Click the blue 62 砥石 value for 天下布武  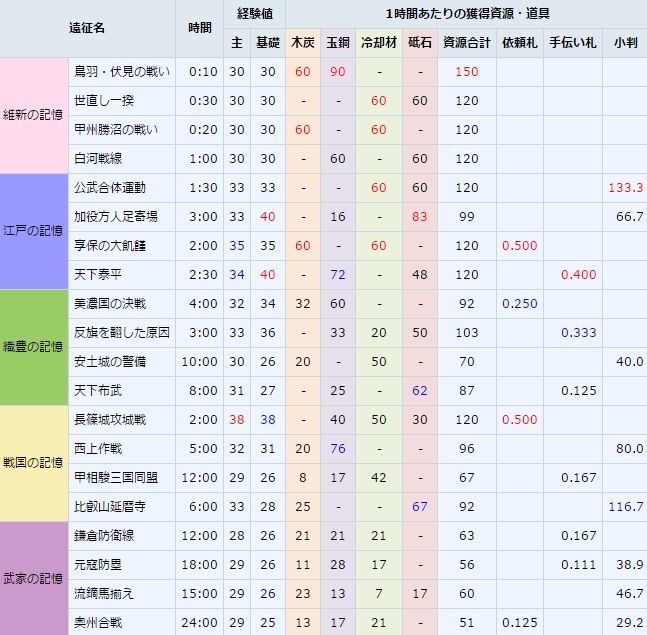[420, 390]
